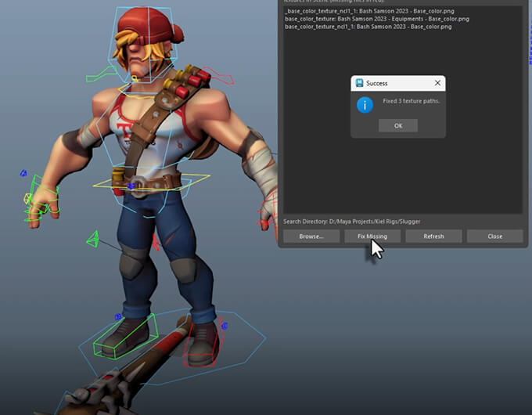Viewport: 532px width, 415px height.
Task: Select third base_color_texture_ncl1_1 list entry
Action: click(368, 27)
